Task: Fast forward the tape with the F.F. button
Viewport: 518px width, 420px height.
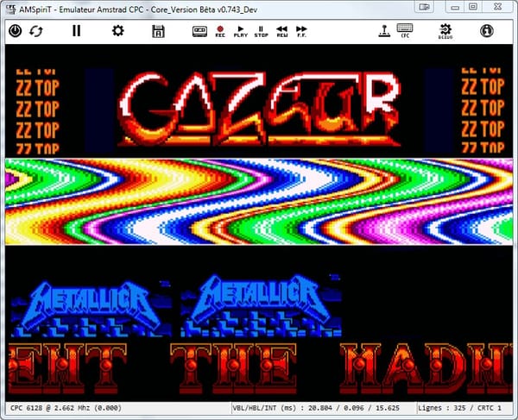Action: pos(301,31)
